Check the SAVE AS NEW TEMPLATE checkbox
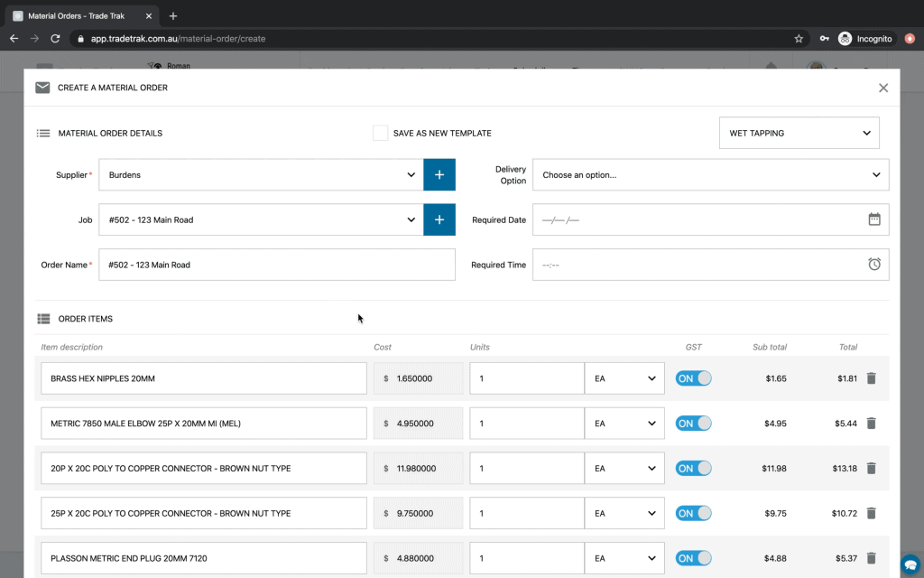 pyautogui.click(x=380, y=132)
